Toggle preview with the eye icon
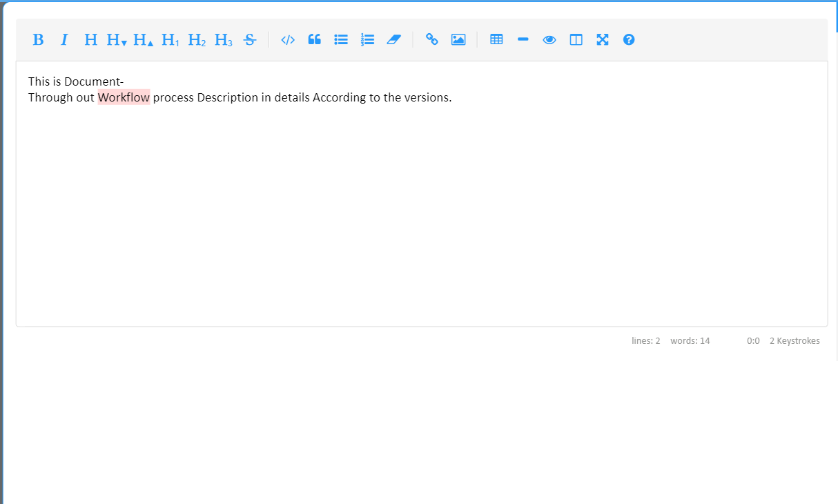Screen dimensions: 838x504 click(549, 39)
